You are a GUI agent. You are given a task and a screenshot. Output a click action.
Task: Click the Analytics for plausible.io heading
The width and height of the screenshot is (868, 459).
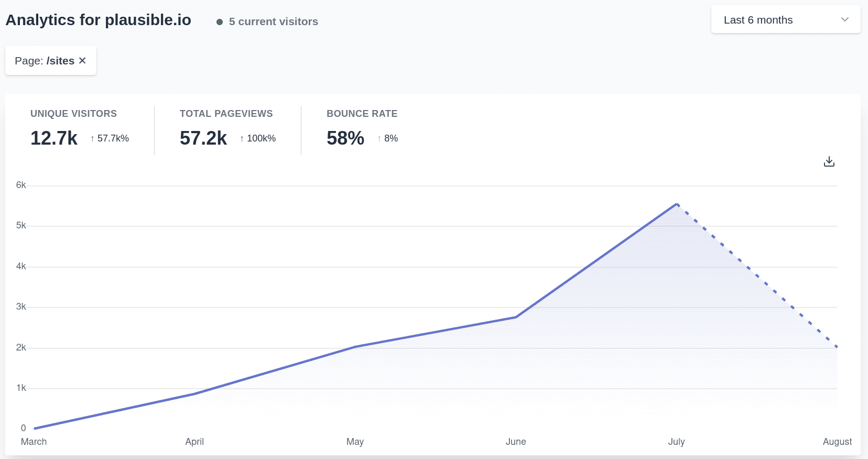tap(99, 20)
